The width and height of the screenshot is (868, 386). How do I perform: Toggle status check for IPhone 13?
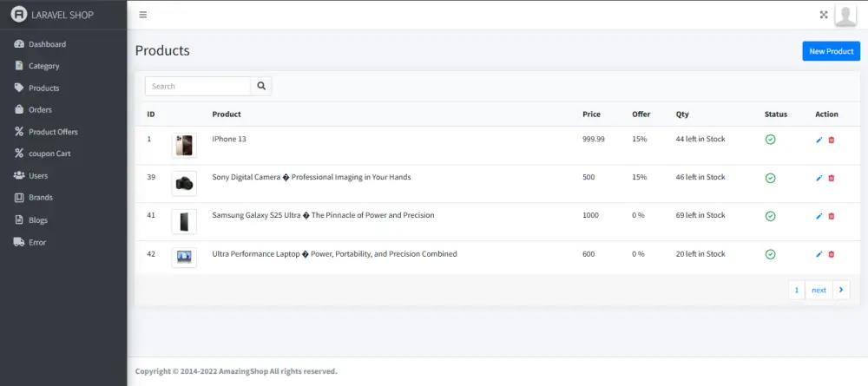point(770,140)
